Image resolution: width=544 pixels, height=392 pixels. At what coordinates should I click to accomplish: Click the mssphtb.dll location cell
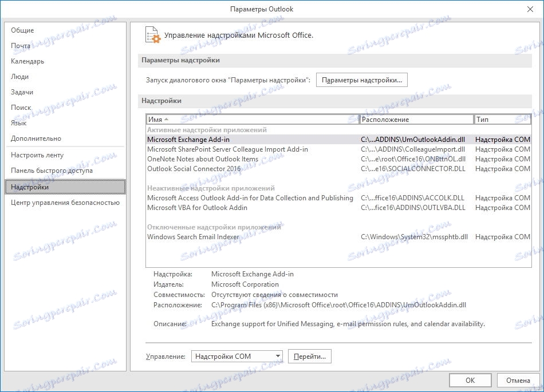[x=414, y=237]
